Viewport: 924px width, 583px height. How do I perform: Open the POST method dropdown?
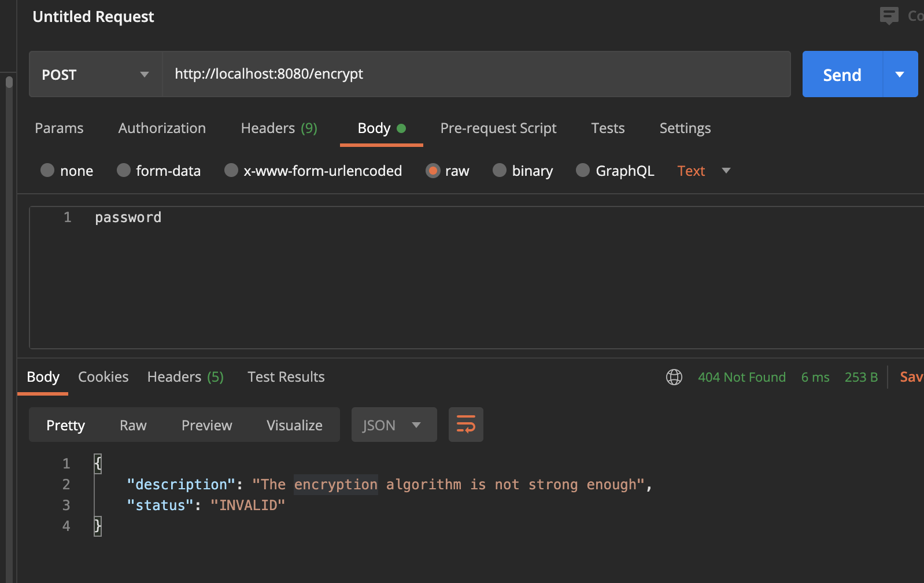click(x=95, y=75)
